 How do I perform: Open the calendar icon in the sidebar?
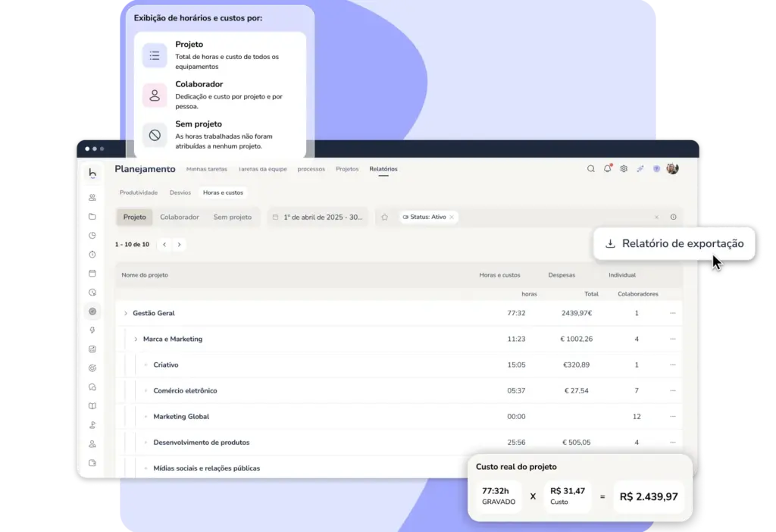(x=92, y=273)
